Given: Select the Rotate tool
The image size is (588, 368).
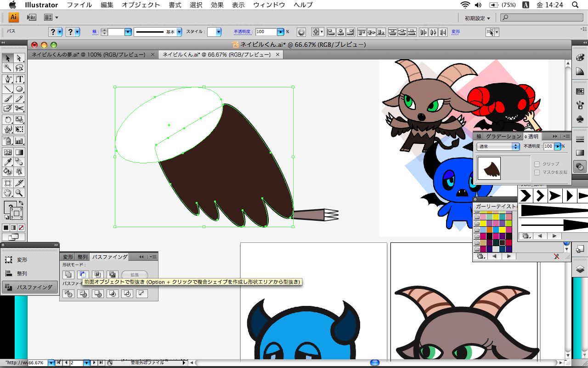Looking at the screenshot, I should click(8, 120).
